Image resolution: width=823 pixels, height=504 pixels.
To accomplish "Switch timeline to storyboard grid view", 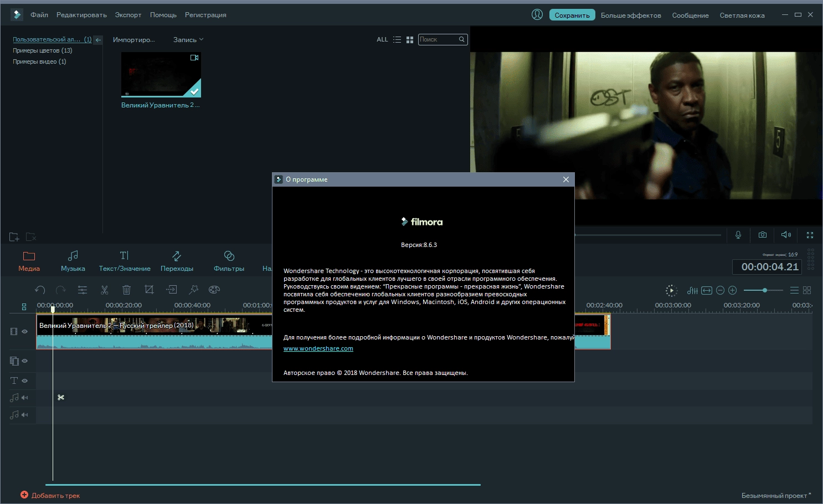I will [807, 290].
